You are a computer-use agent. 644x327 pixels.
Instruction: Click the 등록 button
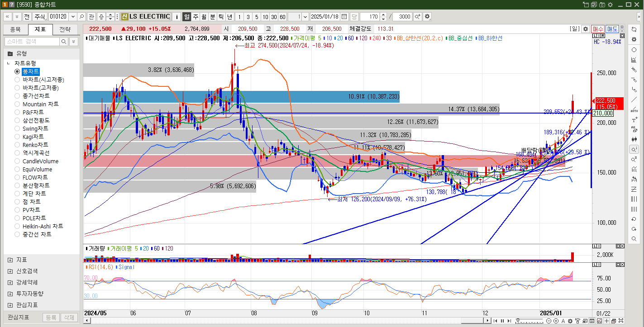51,318
